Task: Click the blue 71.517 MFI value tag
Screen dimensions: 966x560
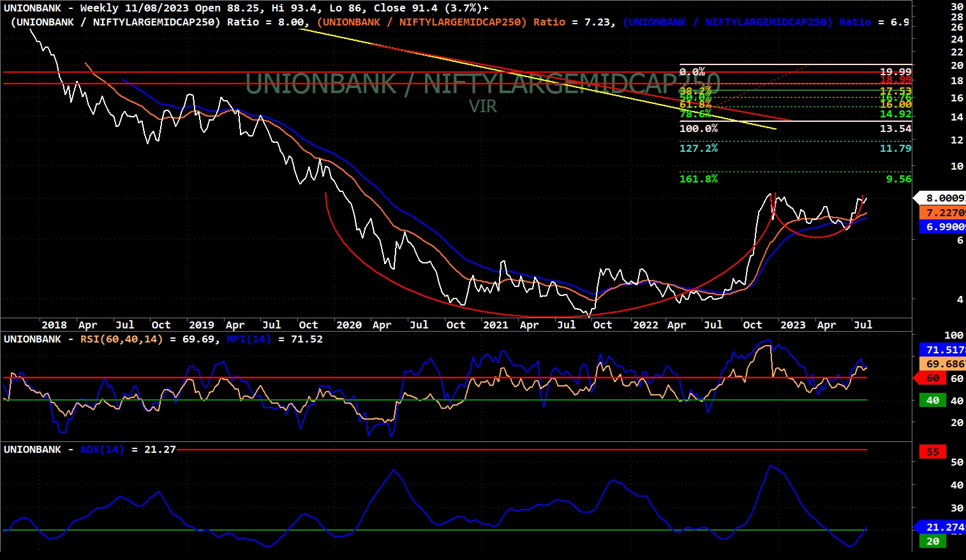Action: coord(942,350)
